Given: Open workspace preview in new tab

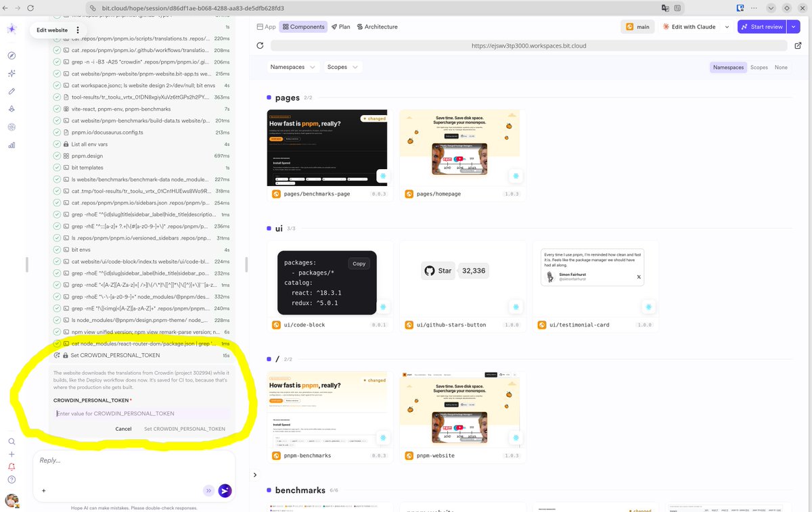Looking at the screenshot, I should coord(798,46).
